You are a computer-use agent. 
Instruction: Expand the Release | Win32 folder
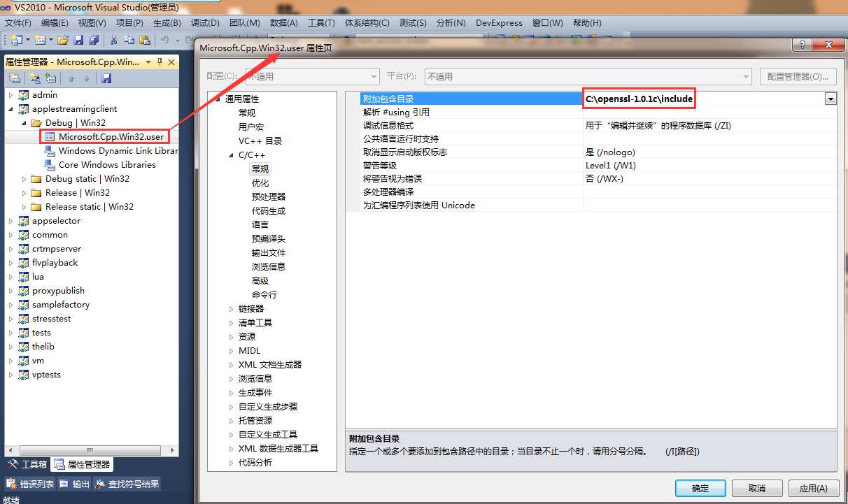pyautogui.click(x=24, y=193)
